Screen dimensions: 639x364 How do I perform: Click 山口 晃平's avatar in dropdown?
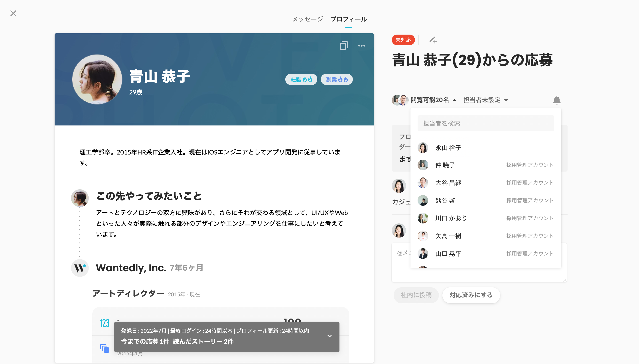point(423,254)
